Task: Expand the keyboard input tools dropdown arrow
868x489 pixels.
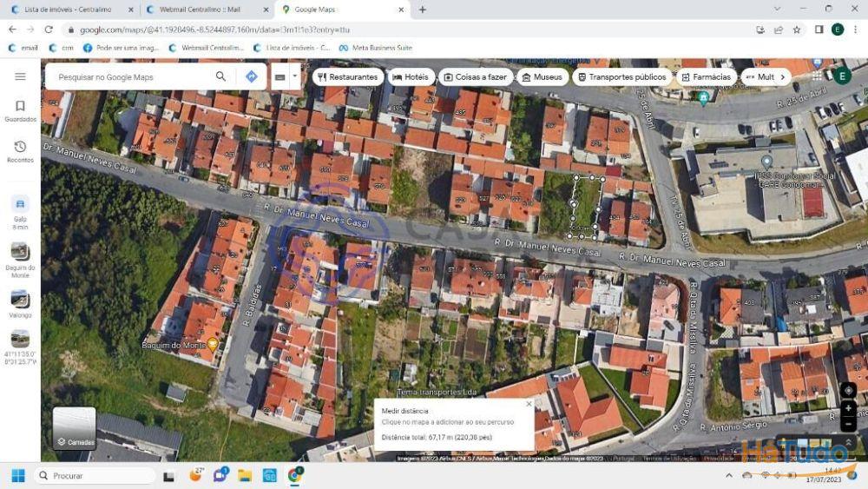Action: [x=294, y=76]
